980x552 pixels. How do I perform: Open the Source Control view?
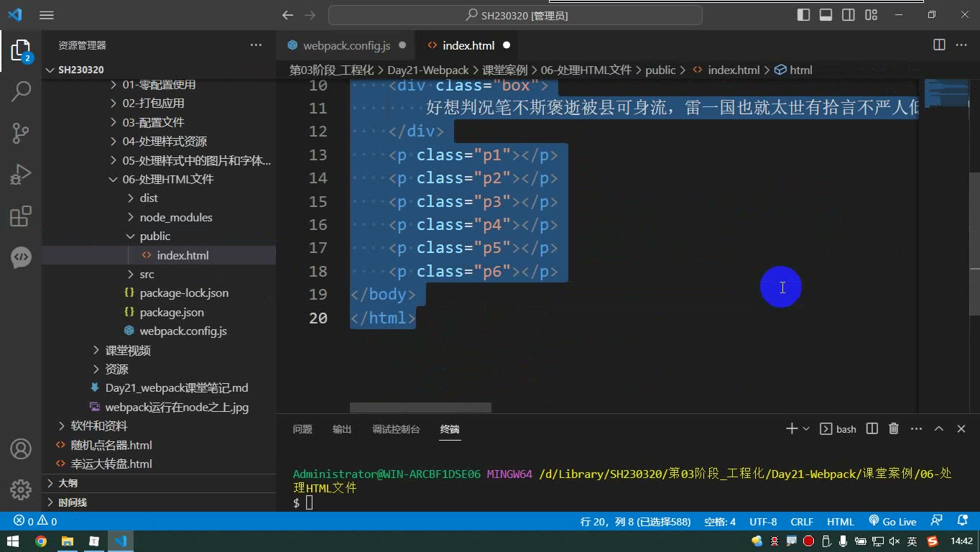click(x=21, y=133)
